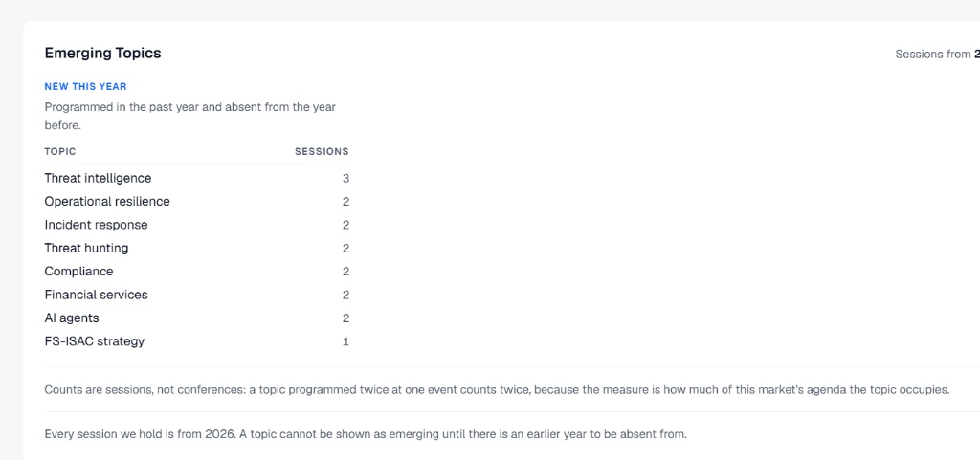Image resolution: width=980 pixels, height=460 pixels.
Task: Click the note about every session from 2026
Action: [x=366, y=434]
